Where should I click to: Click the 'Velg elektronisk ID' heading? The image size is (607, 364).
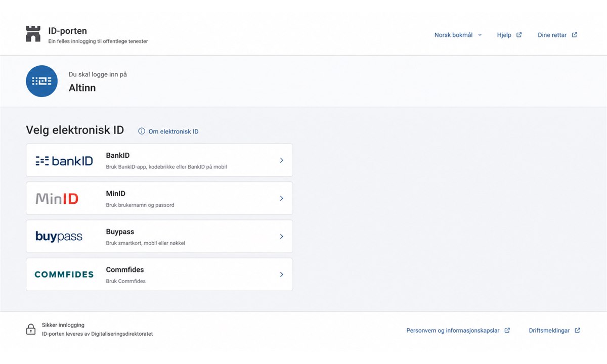[75, 130]
